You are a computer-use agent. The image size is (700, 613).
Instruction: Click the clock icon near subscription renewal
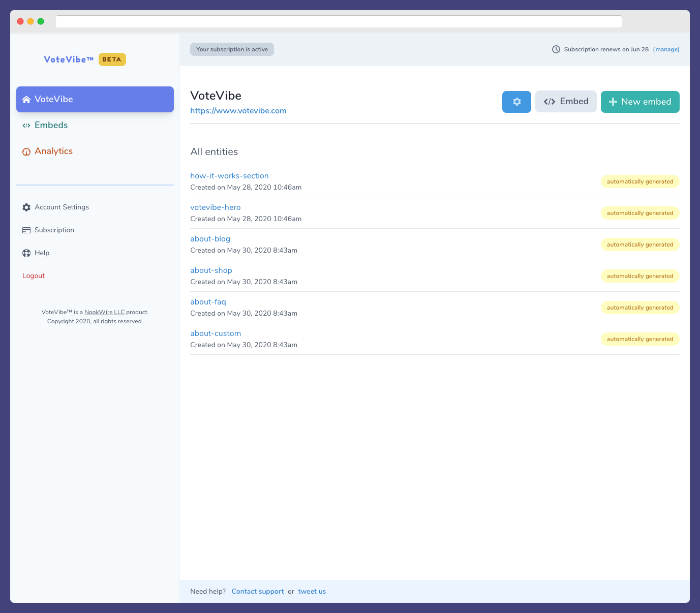(x=556, y=49)
